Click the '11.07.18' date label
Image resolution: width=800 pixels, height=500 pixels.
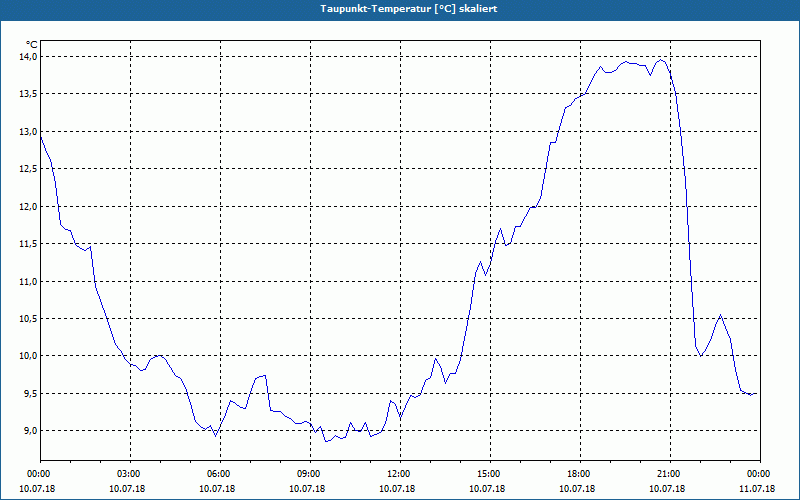click(x=758, y=489)
